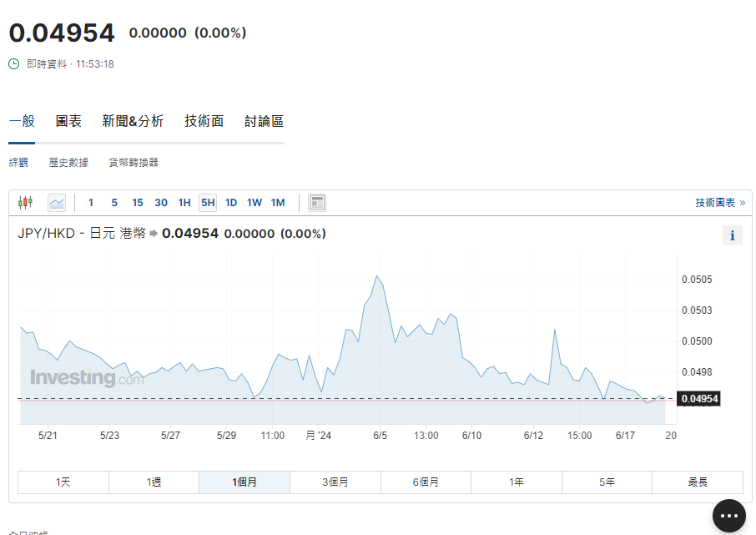Click the 0.04954 price marker on chart

pos(699,399)
